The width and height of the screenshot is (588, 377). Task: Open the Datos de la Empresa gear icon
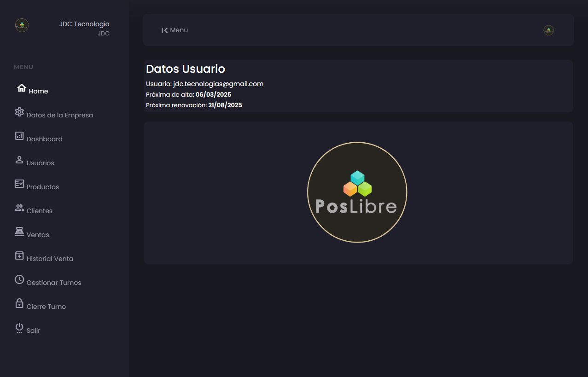tap(19, 112)
